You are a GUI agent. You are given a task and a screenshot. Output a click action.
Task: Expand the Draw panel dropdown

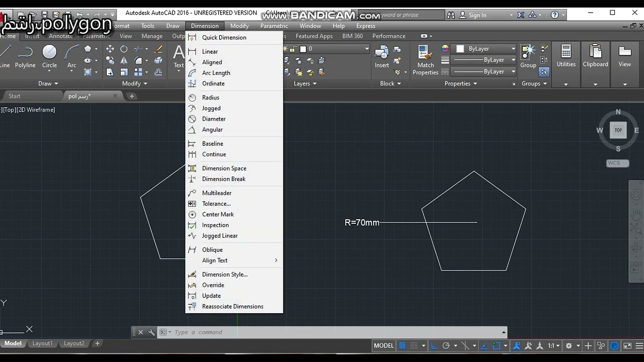pos(49,83)
